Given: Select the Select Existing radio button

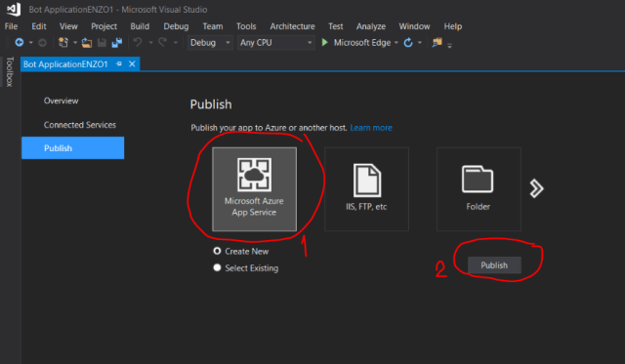Looking at the screenshot, I should (217, 267).
